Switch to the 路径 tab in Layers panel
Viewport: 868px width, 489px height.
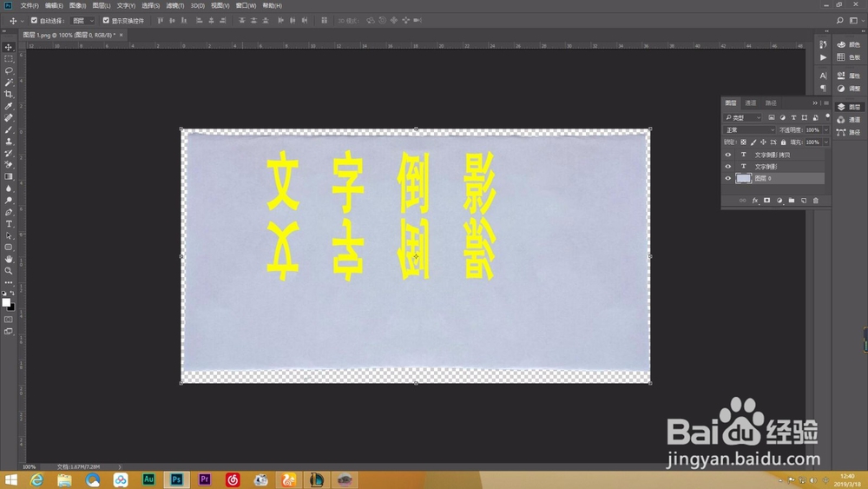point(771,103)
